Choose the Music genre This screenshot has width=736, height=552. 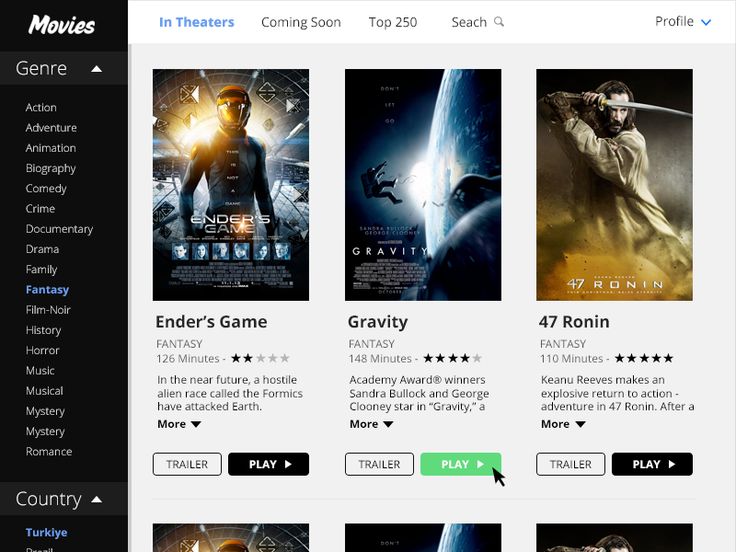coord(40,370)
